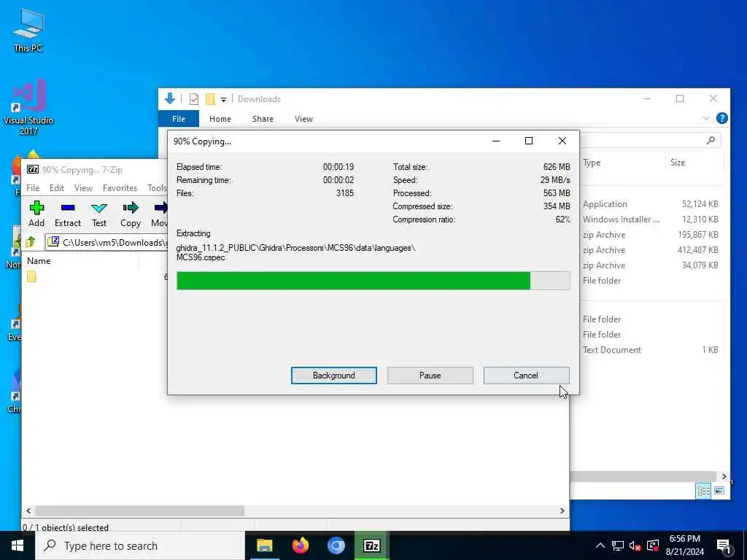This screenshot has height=560, width=747.
Task: Open the File menu in 7-Zip
Action: tap(33, 187)
